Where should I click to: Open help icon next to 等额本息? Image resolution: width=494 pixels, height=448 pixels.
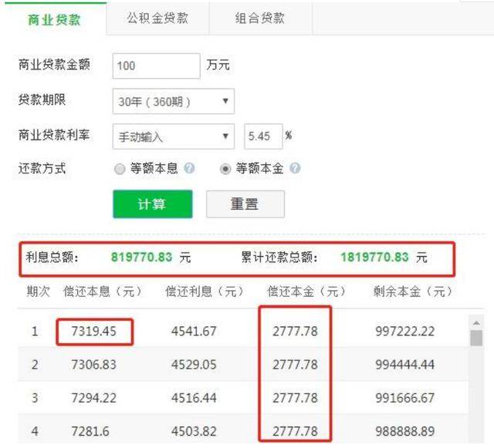tap(189, 168)
